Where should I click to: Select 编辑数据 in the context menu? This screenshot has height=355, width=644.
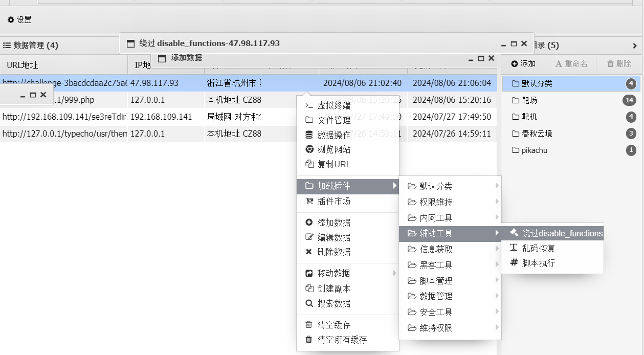pos(334,237)
